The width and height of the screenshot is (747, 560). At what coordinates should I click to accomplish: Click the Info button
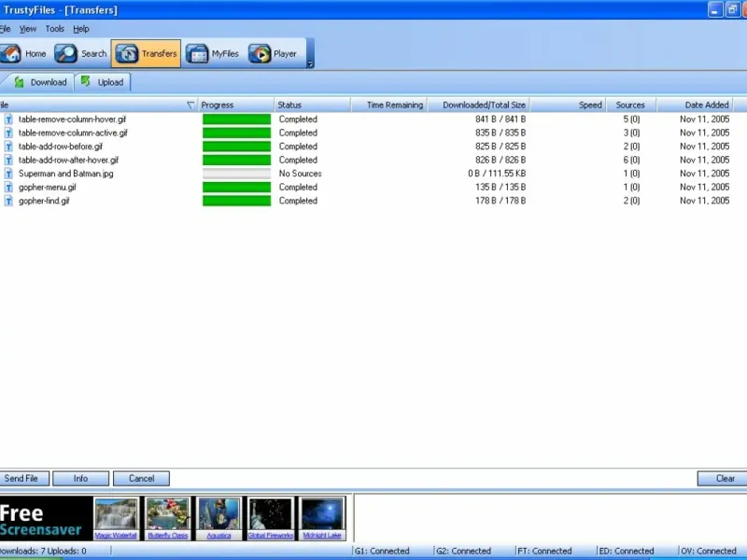(x=80, y=479)
